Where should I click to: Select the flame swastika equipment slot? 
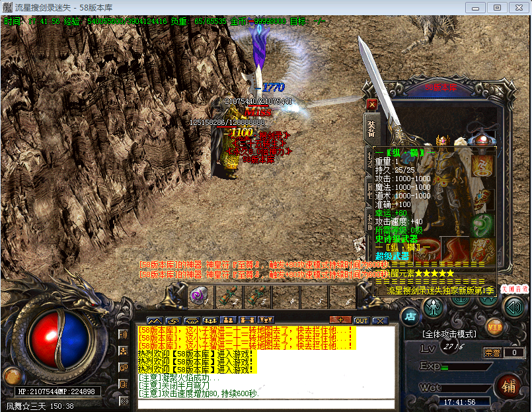(x=482, y=166)
